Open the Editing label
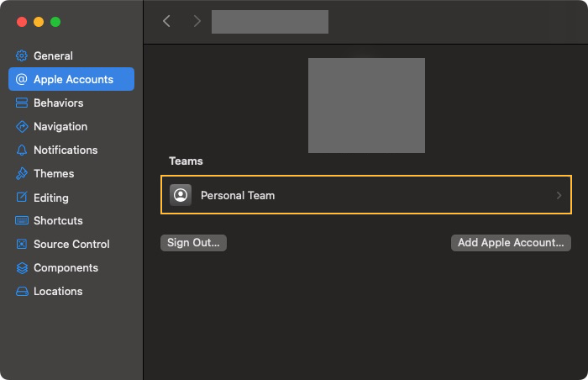 pos(51,198)
